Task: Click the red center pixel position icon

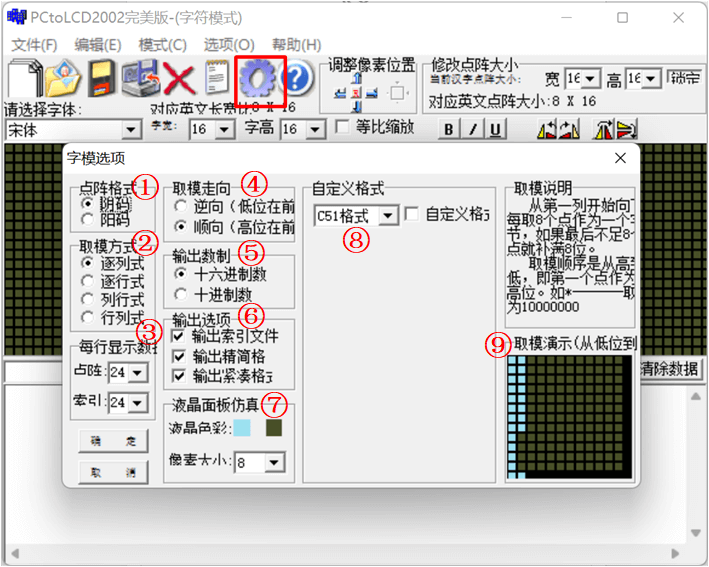Action: tap(357, 93)
